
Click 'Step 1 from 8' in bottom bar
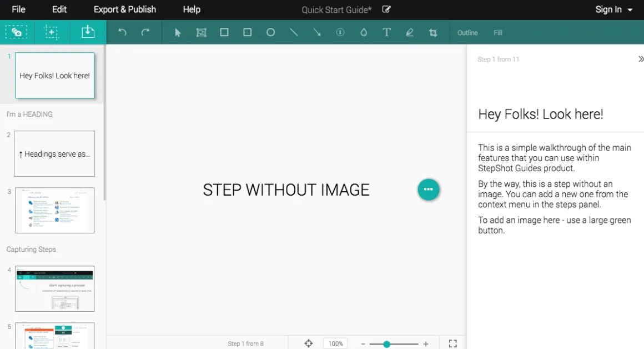[245, 343]
